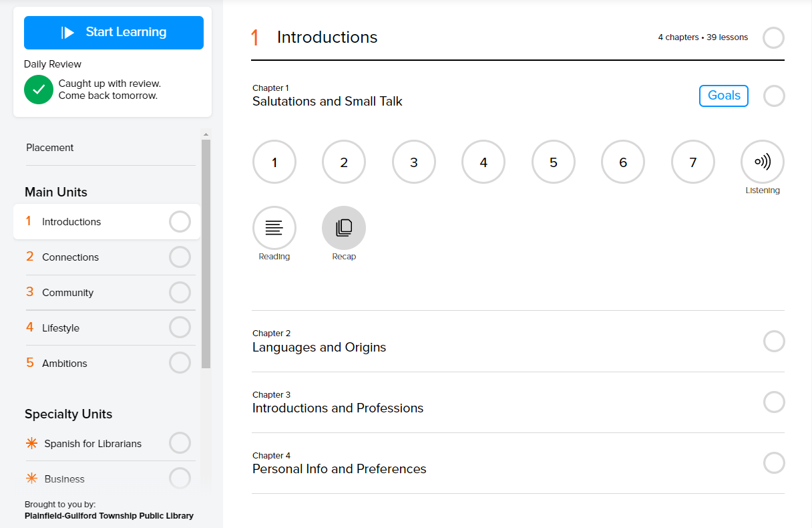Select the Introductions unit in sidebar
Image resolution: width=812 pixels, height=528 pixels.
[x=107, y=222]
